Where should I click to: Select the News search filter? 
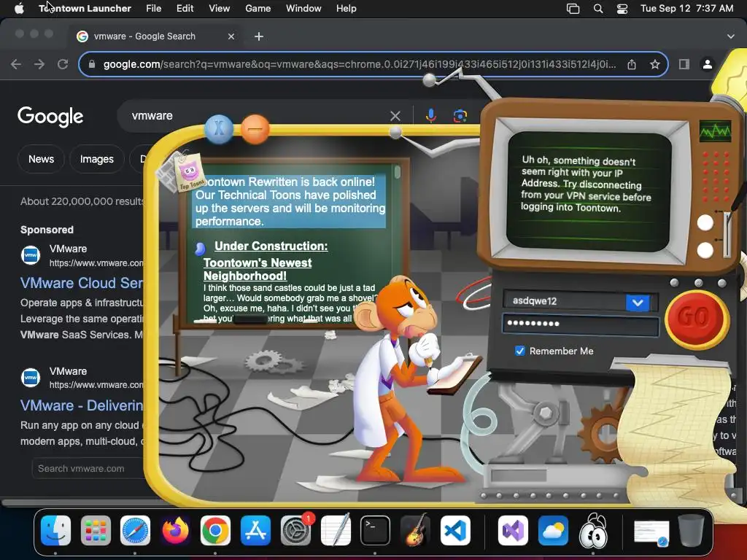click(x=41, y=159)
